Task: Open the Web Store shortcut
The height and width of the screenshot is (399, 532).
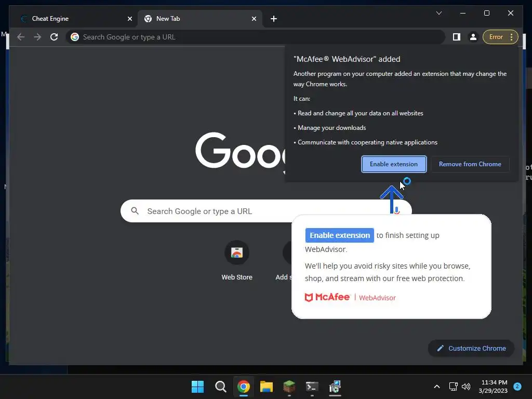Action: tap(237, 253)
